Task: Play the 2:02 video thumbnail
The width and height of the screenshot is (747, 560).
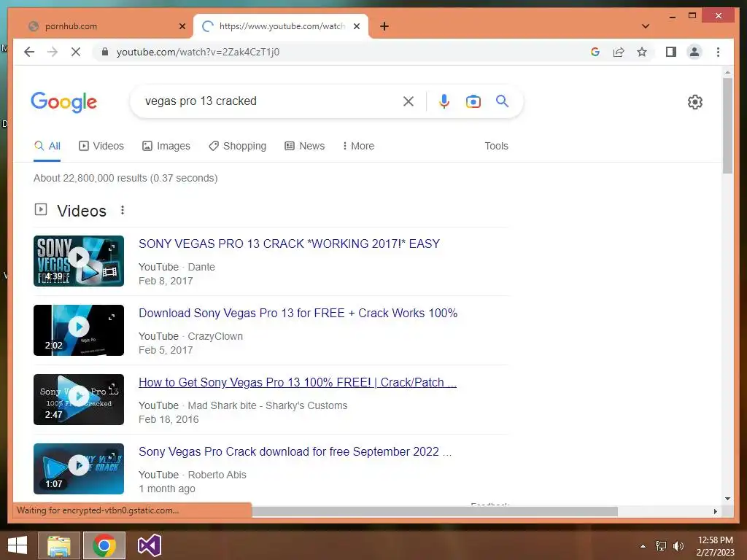Action: [x=79, y=330]
